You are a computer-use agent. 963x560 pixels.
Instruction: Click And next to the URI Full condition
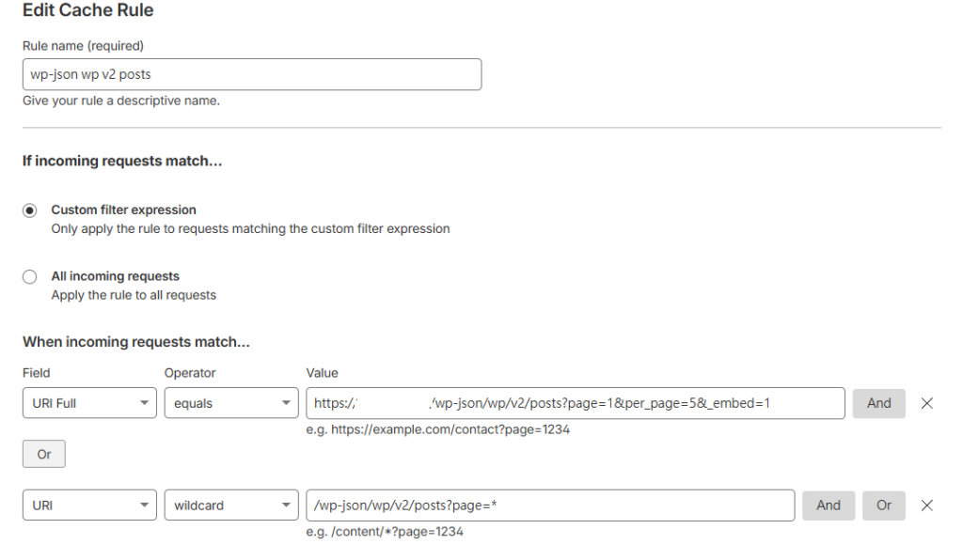pos(878,402)
